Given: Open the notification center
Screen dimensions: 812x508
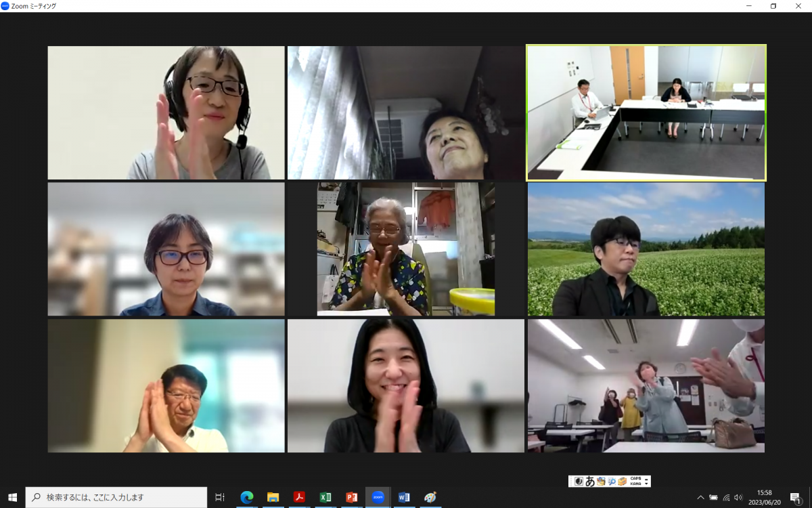Looking at the screenshot, I should (796, 498).
